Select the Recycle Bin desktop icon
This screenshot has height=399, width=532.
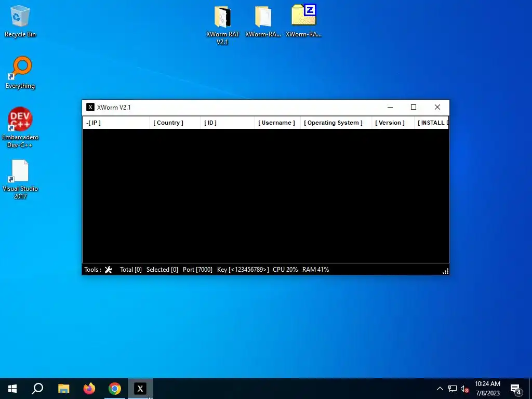pyautogui.click(x=20, y=21)
